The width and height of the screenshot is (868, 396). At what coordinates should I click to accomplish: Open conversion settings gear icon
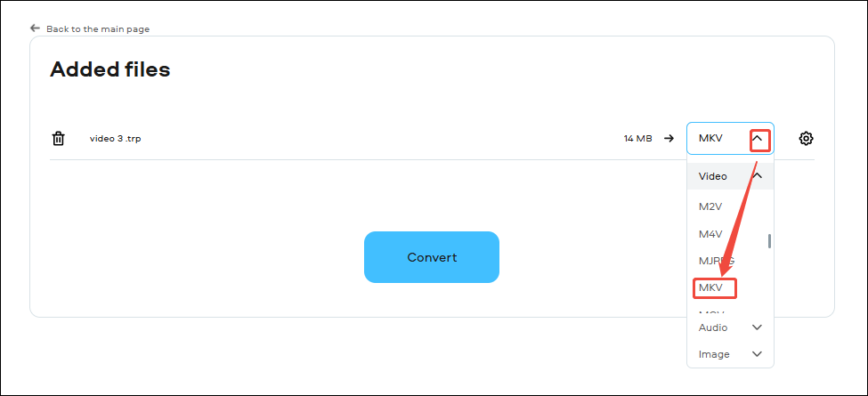806,138
